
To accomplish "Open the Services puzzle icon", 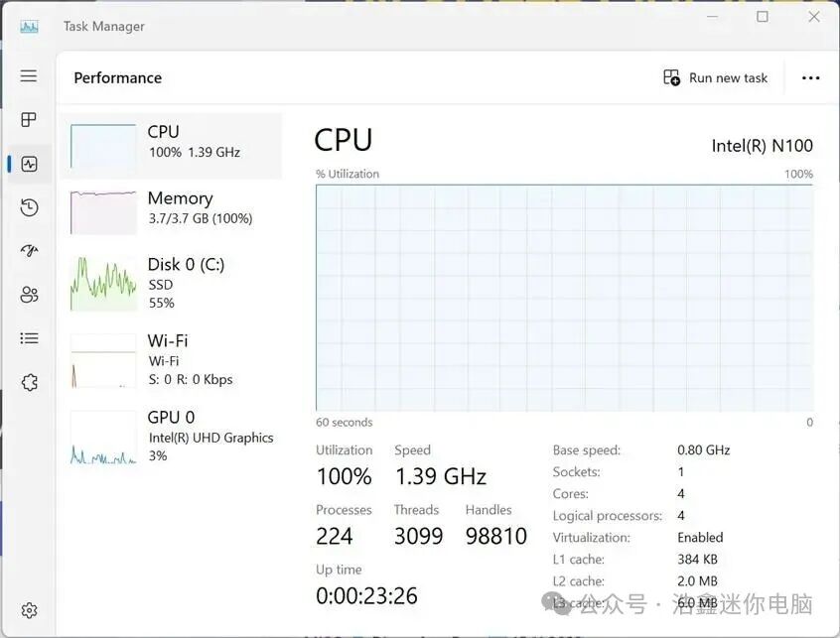I will (29, 382).
